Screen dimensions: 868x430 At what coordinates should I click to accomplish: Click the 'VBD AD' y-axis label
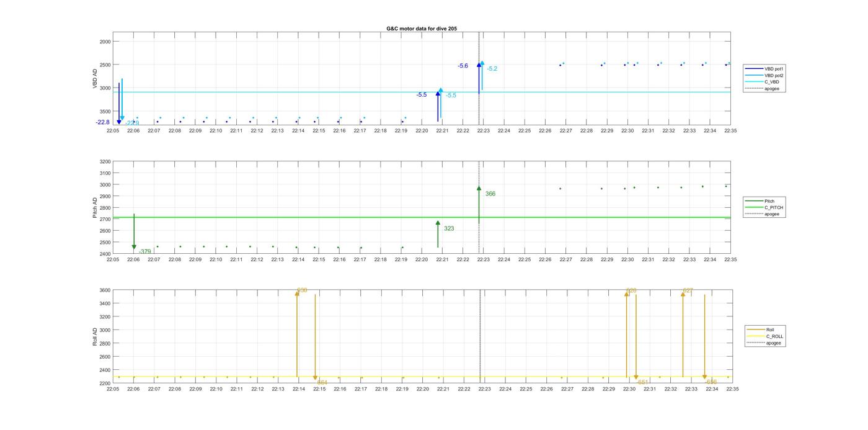coord(95,79)
